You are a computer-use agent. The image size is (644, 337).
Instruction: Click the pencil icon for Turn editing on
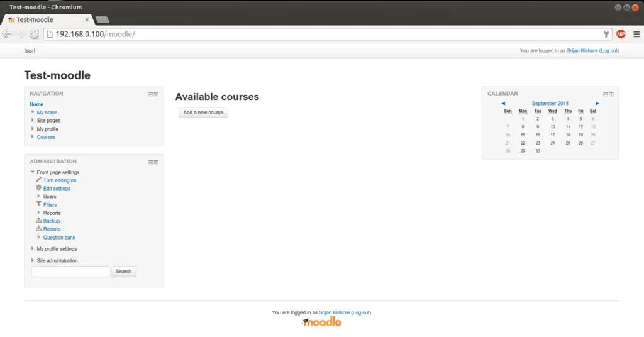38,180
